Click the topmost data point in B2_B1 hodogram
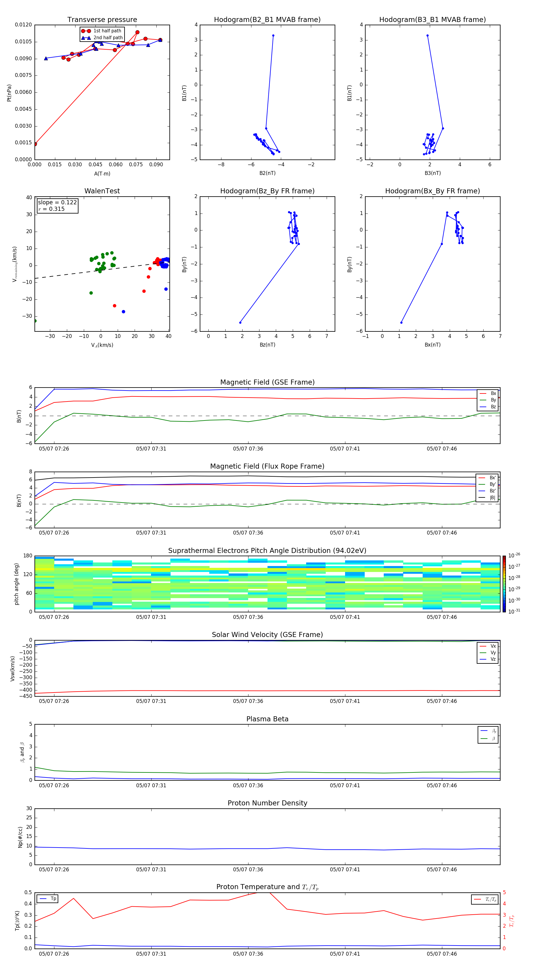 click(x=273, y=35)
